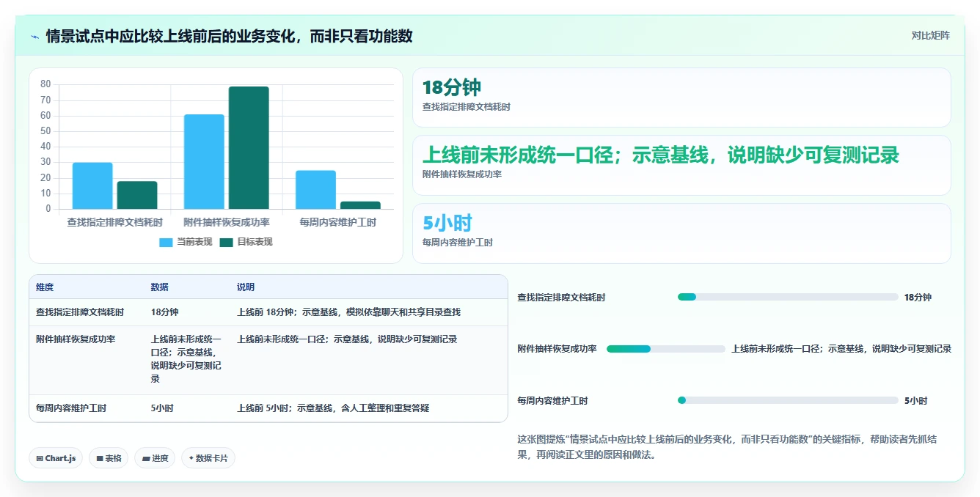Toggle the 当前表现 legend item
This screenshot has width=980, height=497.
click(186, 242)
